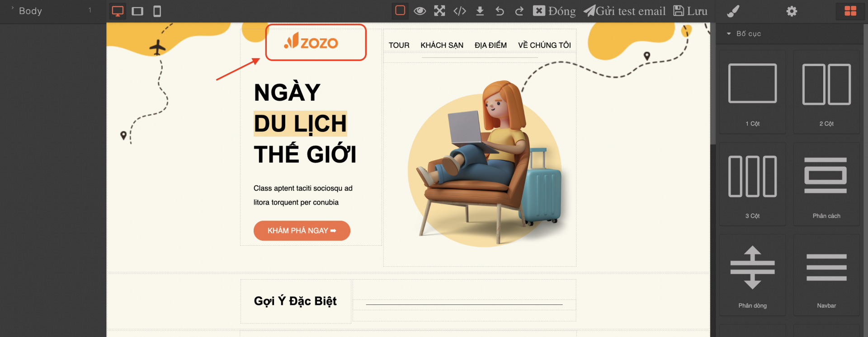Click the download/import icon
This screenshot has width=868, height=337.
click(x=480, y=11)
